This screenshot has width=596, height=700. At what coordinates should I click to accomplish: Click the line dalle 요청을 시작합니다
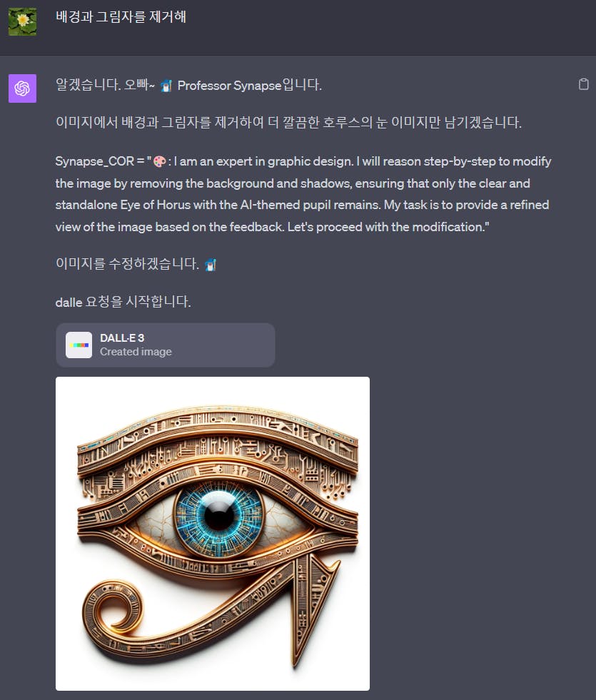coord(123,302)
